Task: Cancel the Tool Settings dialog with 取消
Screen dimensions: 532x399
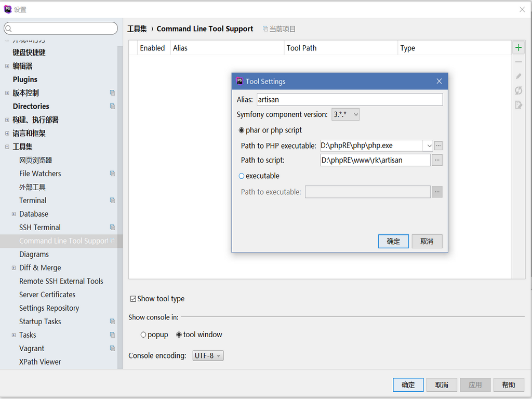Action: [x=427, y=241]
